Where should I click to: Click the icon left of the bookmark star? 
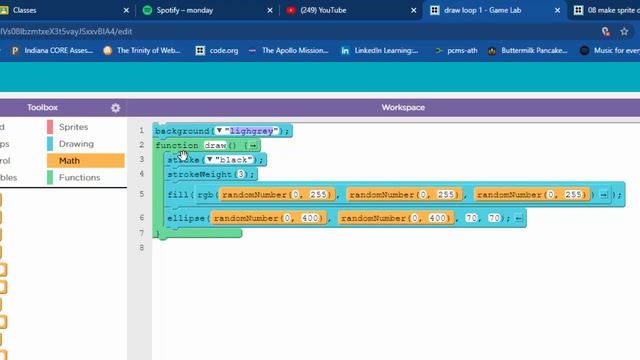coord(606,31)
